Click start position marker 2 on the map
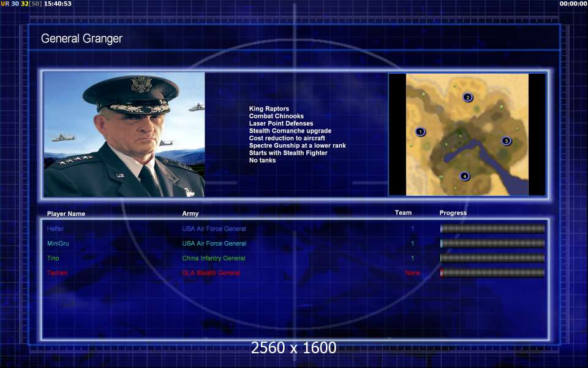 point(467,98)
